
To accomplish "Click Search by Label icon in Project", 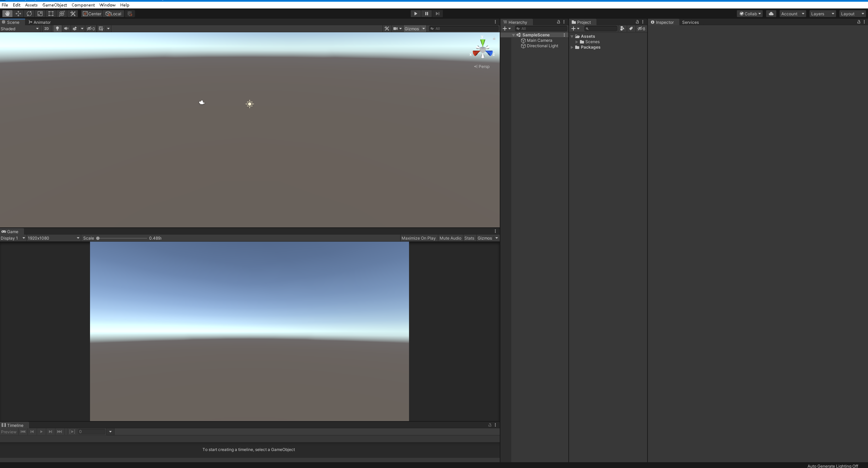I will tap(631, 29).
